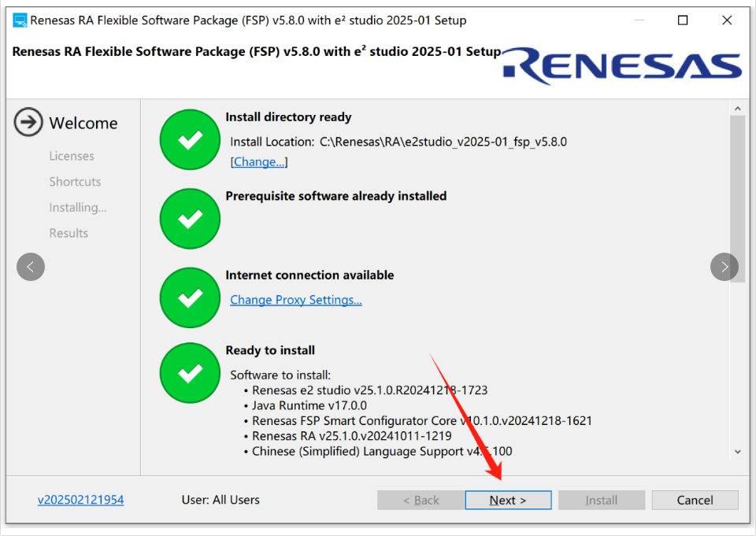Minimize the setup window
This screenshot has height=536, width=756.
[x=639, y=20]
